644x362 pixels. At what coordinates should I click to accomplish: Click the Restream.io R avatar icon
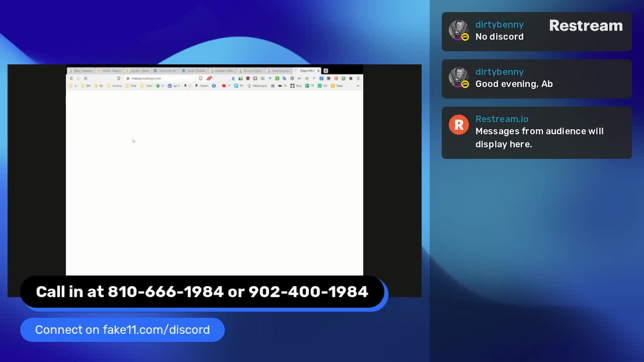[459, 125]
